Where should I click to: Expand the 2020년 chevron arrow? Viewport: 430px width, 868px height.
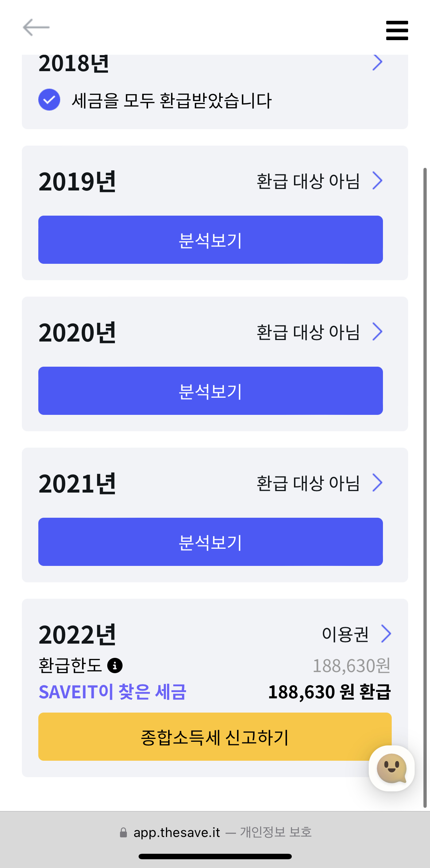(377, 332)
